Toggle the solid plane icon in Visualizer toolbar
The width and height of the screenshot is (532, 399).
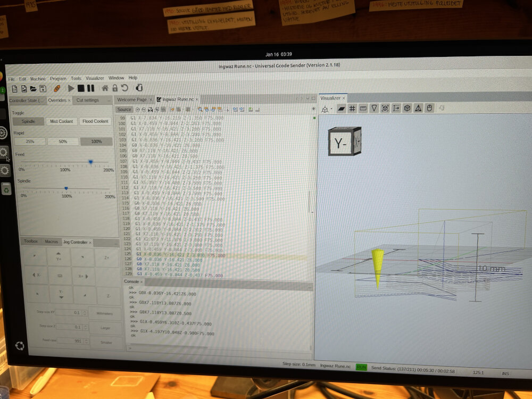click(341, 109)
